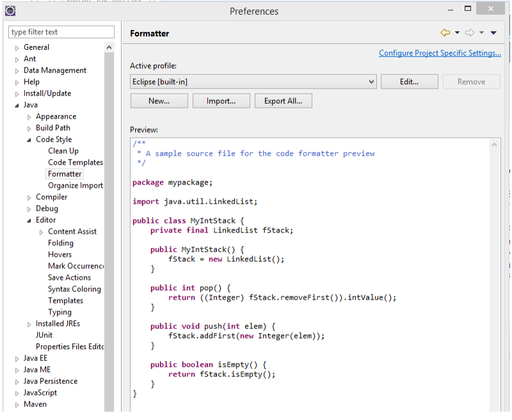
Task: Expand the Debug node
Action: pyautogui.click(x=29, y=209)
